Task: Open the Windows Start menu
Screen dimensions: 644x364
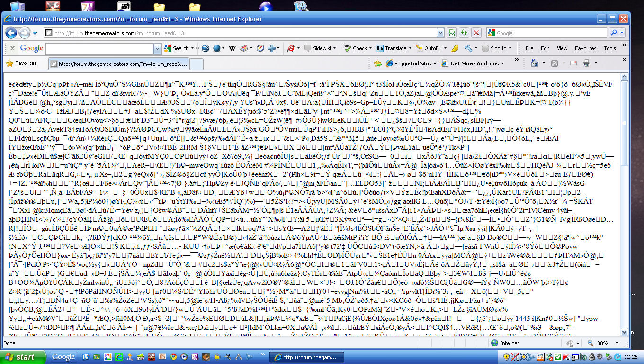Action: (x=23, y=357)
